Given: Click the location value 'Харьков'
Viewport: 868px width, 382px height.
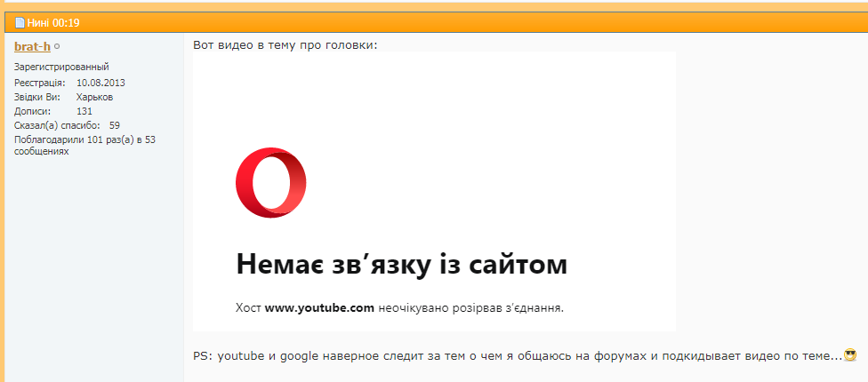Looking at the screenshot, I should pyautogui.click(x=94, y=97).
